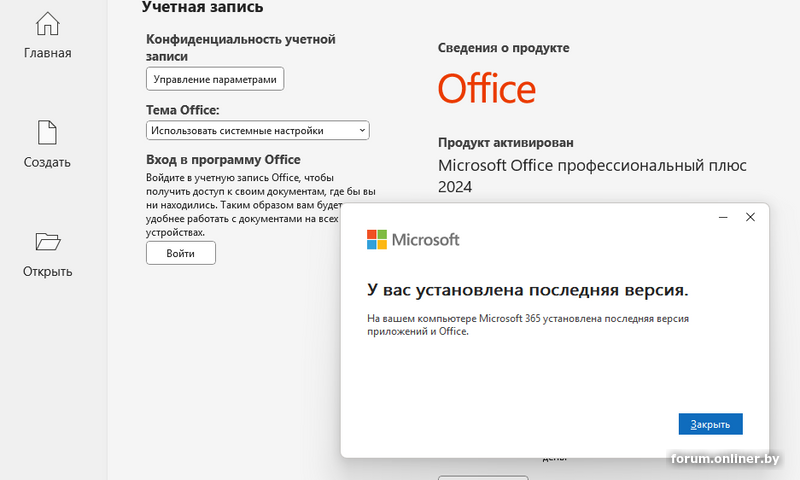Click the "Вход в программу Office" heading
Screen dimensions: 800x480
point(223,160)
